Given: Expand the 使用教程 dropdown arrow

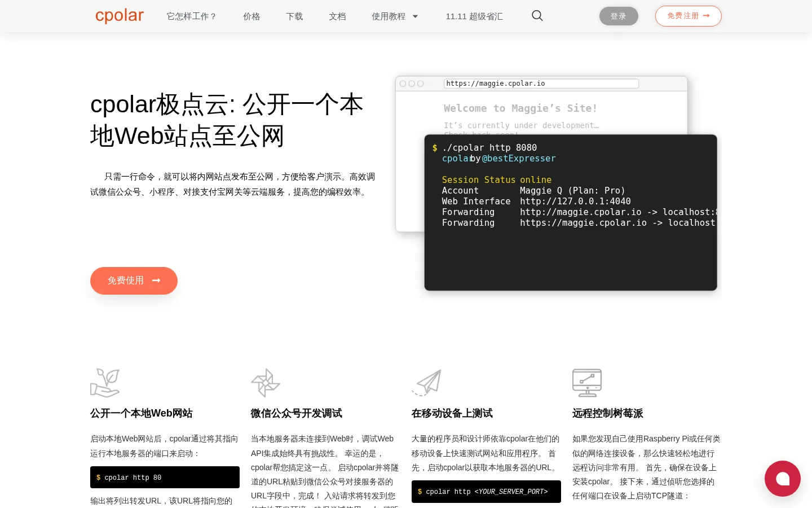Looking at the screenshot, I should [x=416, y=16].
